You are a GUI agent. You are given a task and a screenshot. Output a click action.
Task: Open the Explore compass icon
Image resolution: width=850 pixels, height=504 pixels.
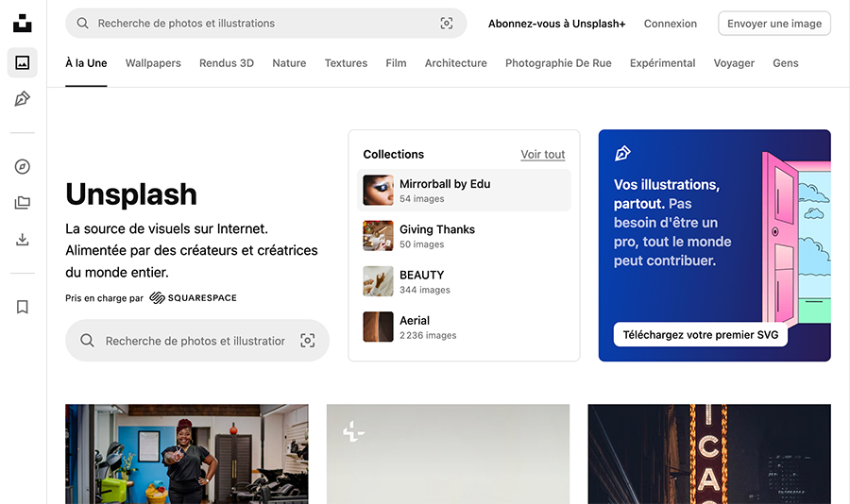23,167
